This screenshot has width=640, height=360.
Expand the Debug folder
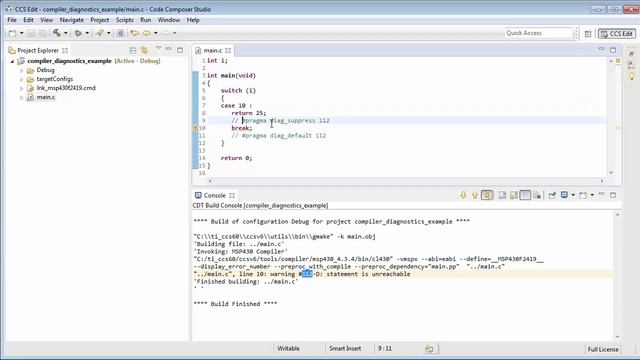click(22, 70)
